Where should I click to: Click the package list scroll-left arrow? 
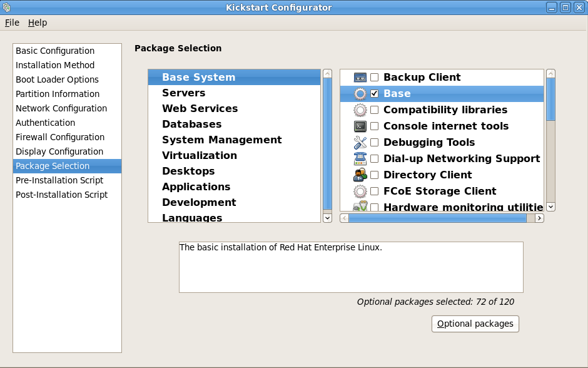(x=344, y=218)
